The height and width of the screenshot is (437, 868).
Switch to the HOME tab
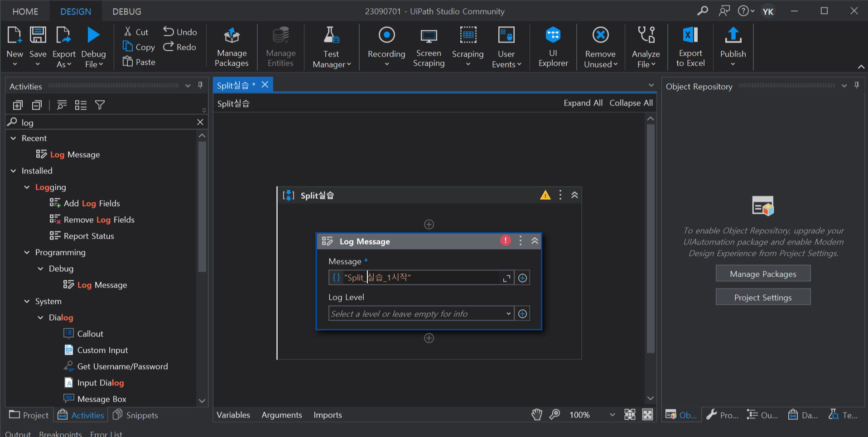(25, 11)
